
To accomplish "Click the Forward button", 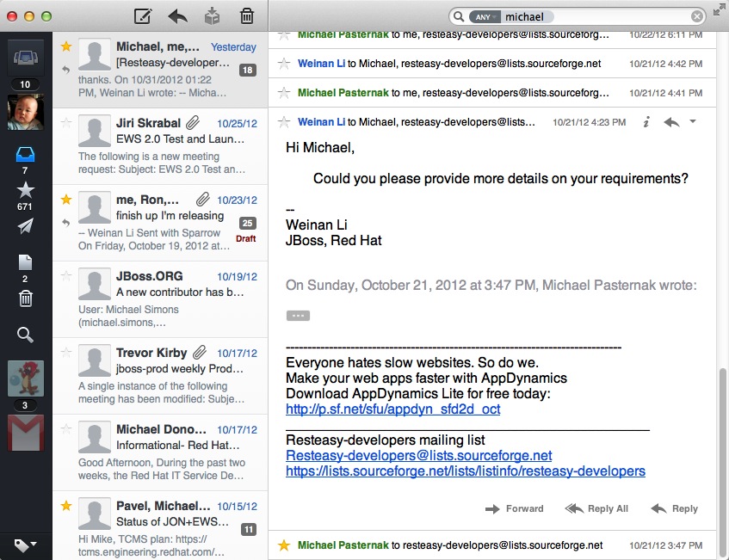I will (x=514, y=509).
